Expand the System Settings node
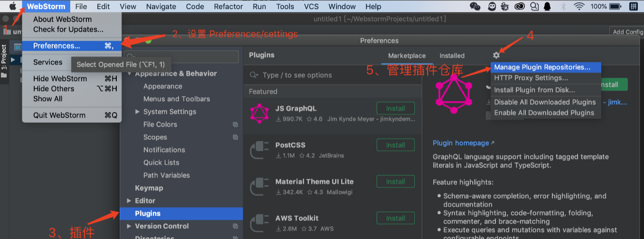The width and height of the screenshot is (644, 239). click(x=138, y=111)
